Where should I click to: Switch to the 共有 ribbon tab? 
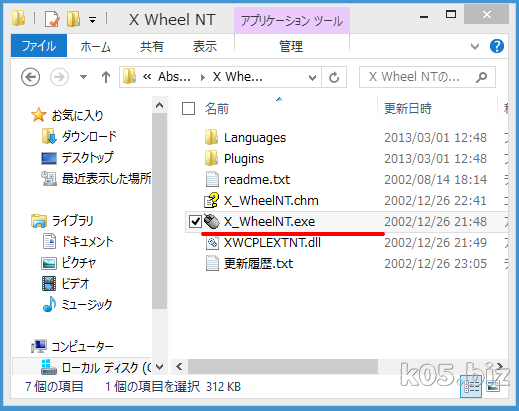coord(152,46)
